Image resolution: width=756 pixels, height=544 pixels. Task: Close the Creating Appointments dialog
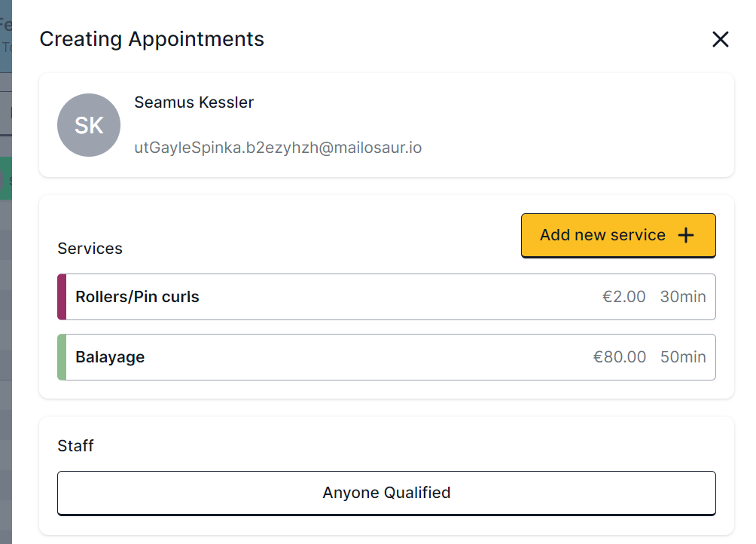coord(721,40)
